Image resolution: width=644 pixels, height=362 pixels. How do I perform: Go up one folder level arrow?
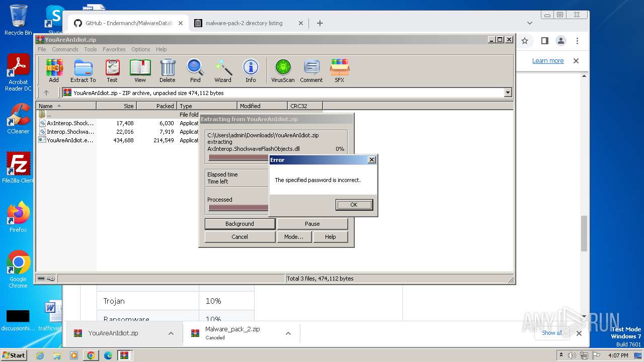[46, 93]
